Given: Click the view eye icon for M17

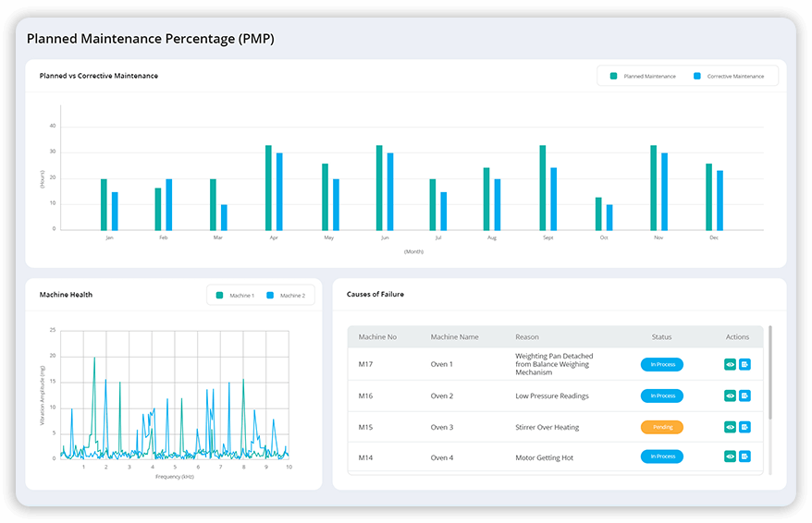Looking at the screenshot, I should (730, 364).
